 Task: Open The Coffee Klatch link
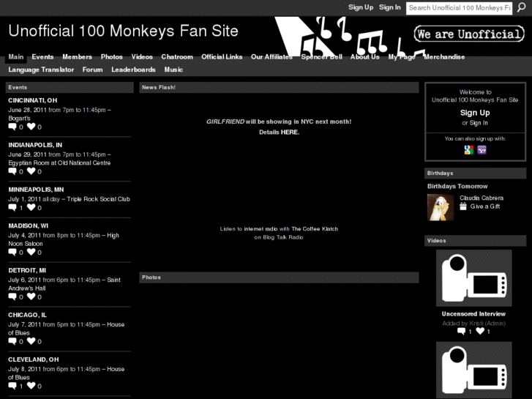(315, 229)
